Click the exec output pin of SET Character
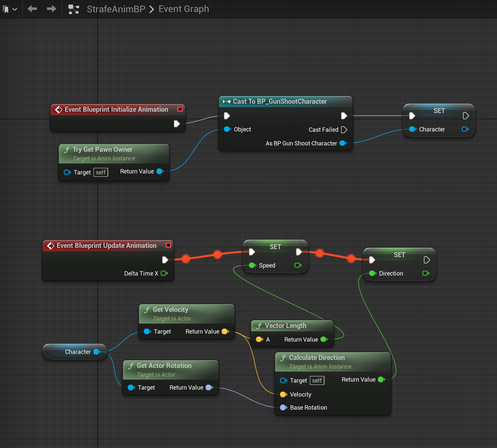This screenshot has width=497, height=448. click(466, 116)
